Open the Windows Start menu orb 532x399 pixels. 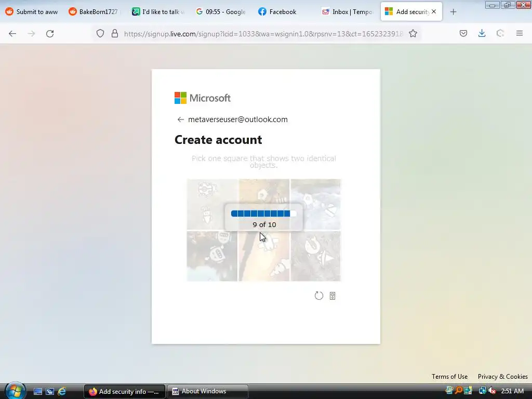pos(15,391)
